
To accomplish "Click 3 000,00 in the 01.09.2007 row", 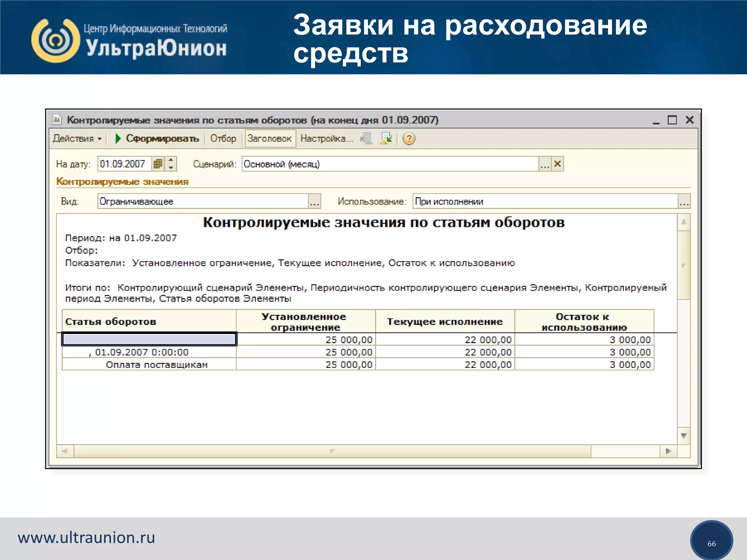I will pos(584,352).
